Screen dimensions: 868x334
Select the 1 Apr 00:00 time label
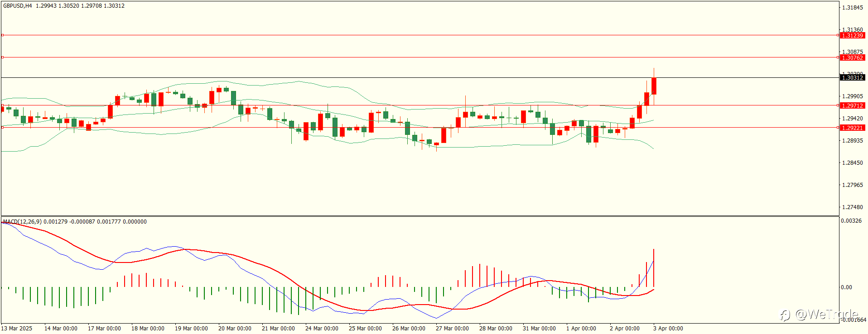(x=581, y=329)
